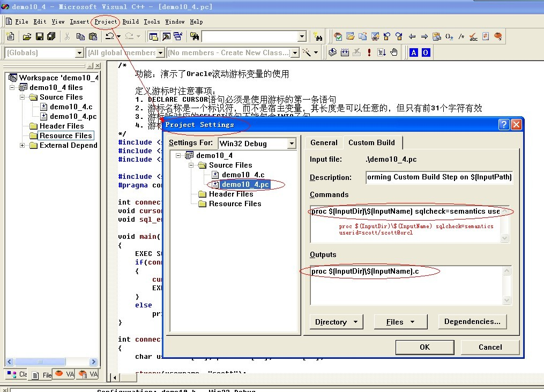
Task: Click the Visual Assist back arrow icon
Action: coord(412,36)
